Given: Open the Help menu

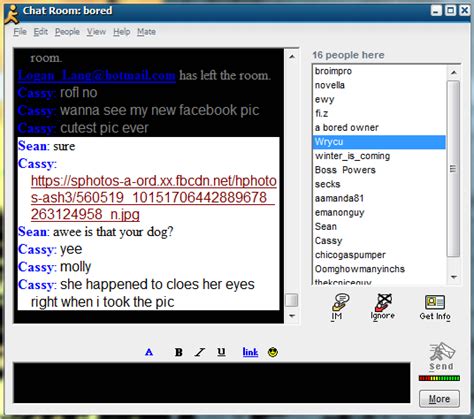Looking at the screenshot, I should coord(122,32).
